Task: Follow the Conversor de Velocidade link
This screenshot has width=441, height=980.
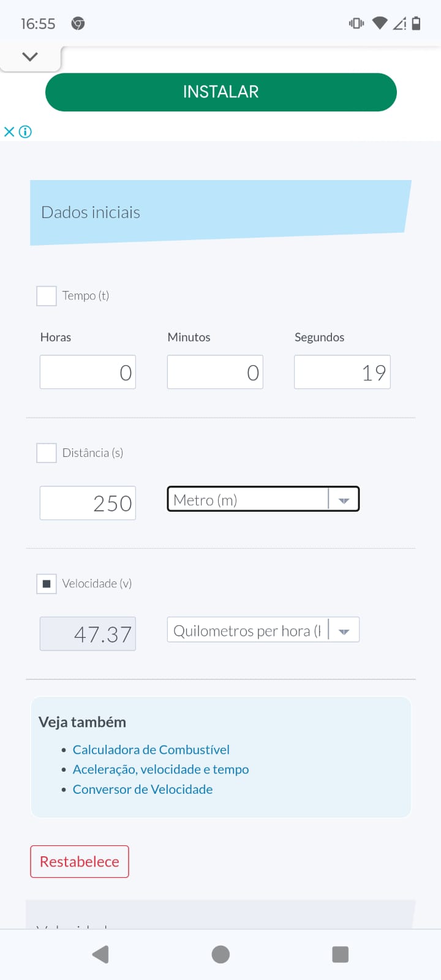Action: point(143,790)
